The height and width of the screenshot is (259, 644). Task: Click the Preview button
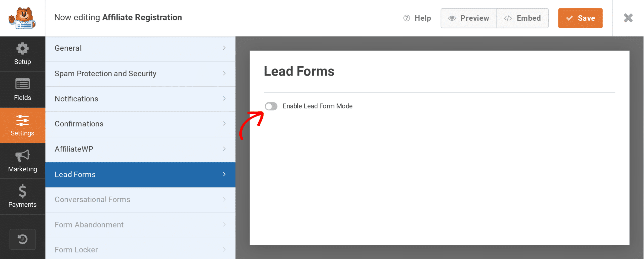(469, 18)
